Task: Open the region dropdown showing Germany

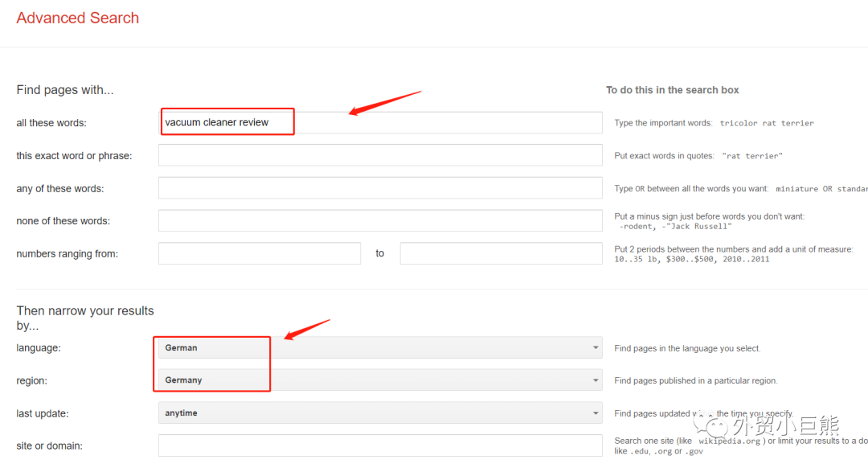Action: coord(379,380)
